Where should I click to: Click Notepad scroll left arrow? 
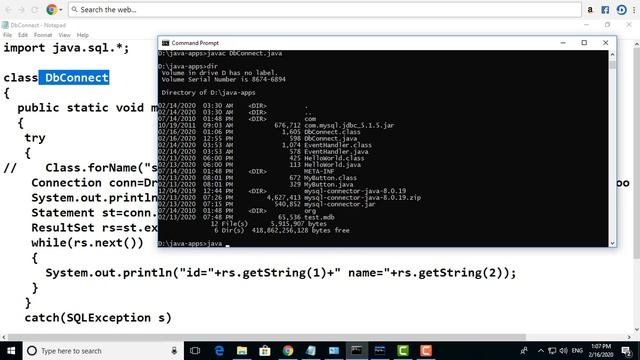click(4, 337)
